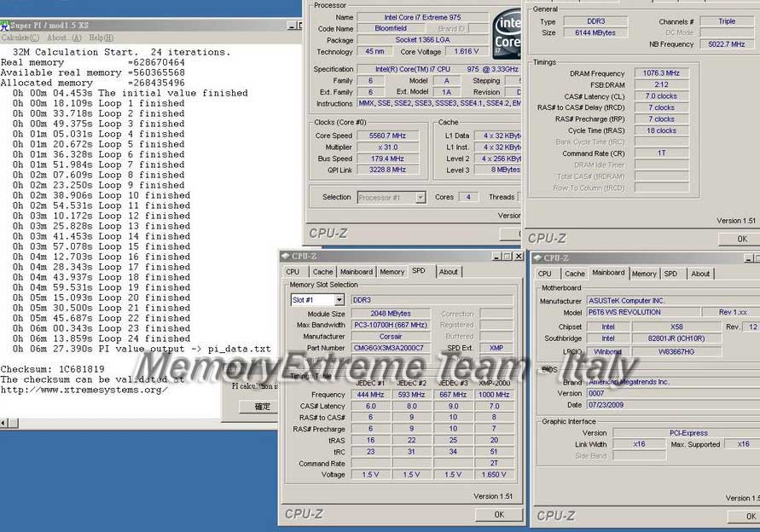Click Part Number 'CMG6GX3M3A2000C7'

pyautogui.click(x=391, y=348)
